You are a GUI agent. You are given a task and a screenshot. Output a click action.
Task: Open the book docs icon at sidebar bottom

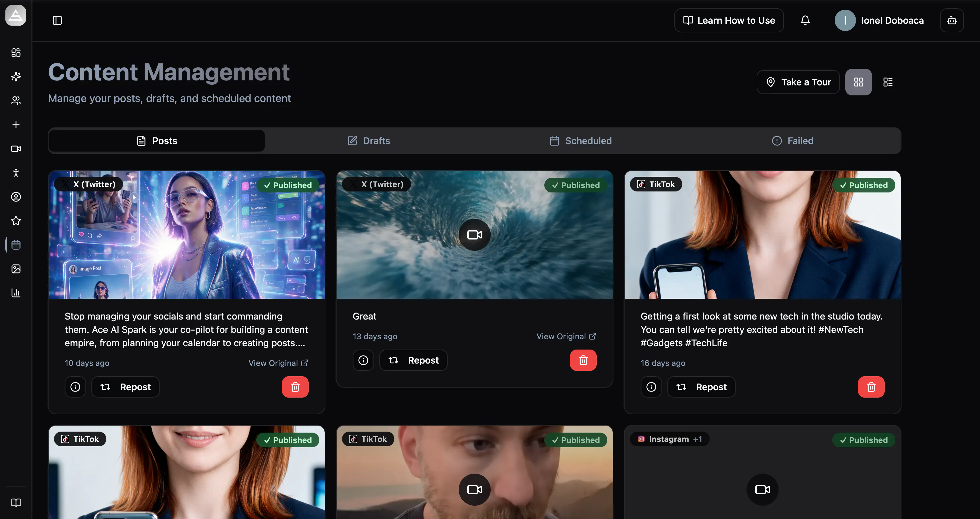(x=16, y=503)
